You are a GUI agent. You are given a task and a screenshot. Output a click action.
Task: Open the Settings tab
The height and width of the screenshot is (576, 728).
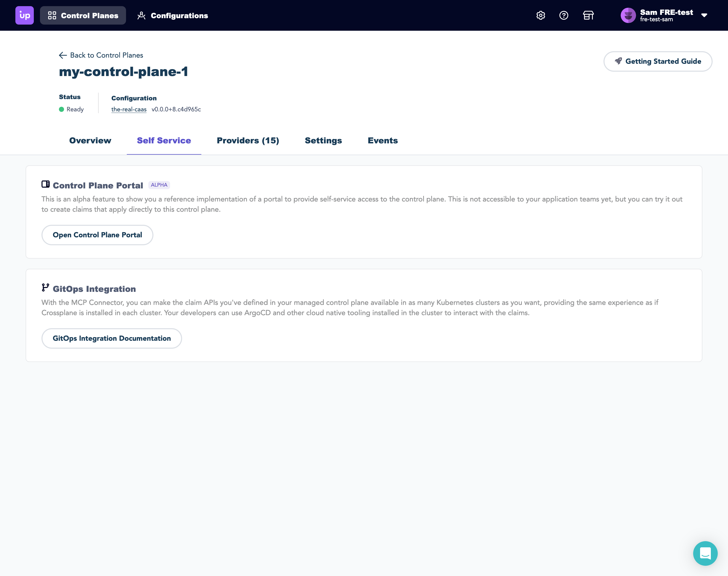pyautogui.click(x=323, y=141)
